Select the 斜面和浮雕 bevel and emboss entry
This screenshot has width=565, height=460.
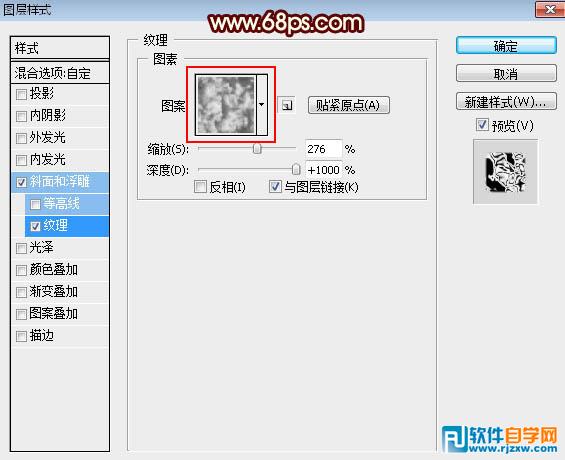coord(60,182)
